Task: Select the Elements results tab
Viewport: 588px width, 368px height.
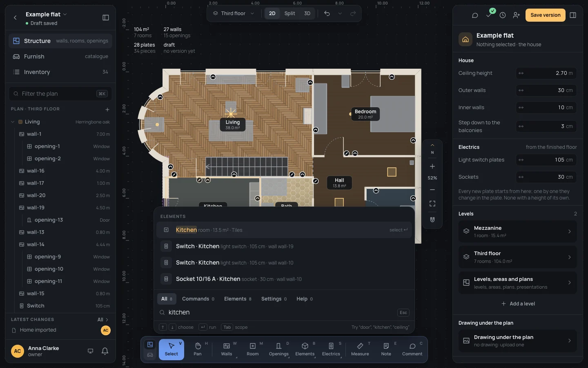Action: coord(238,299)
